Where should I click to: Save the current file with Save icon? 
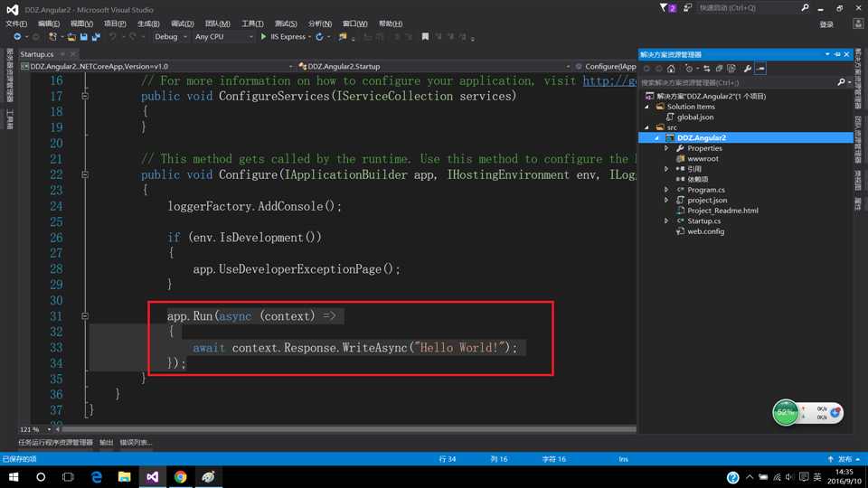point(83,36)
